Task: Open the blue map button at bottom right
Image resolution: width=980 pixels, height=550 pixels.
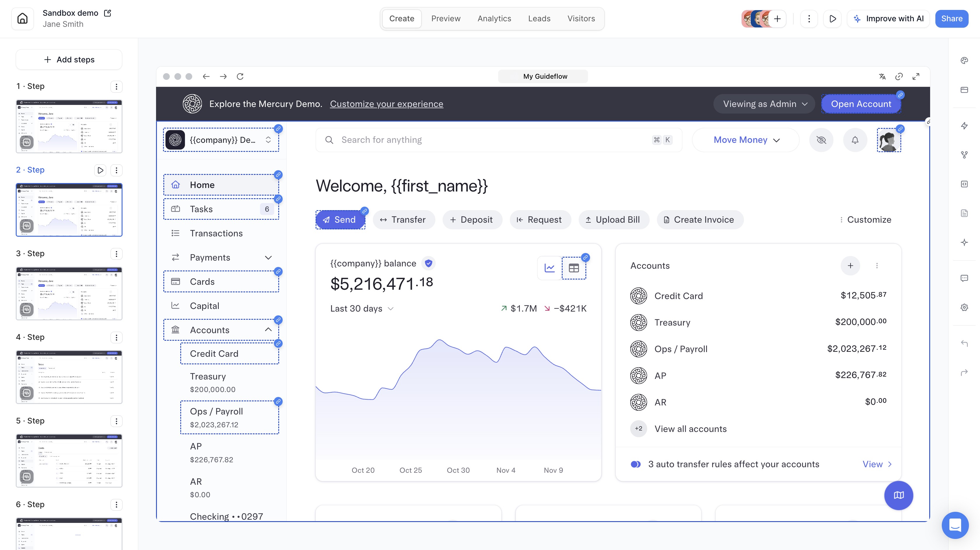Action: pos(898,495)
